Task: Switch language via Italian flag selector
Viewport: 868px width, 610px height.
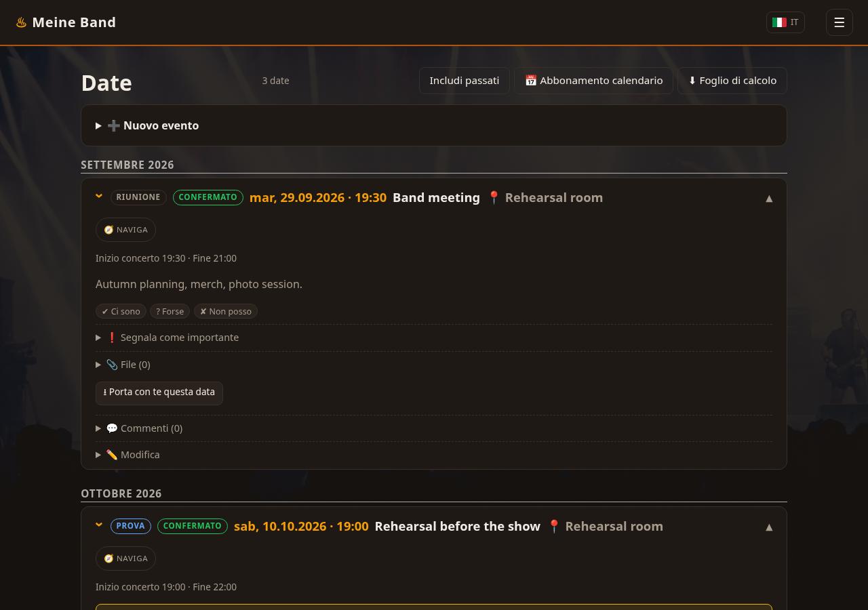Action: [785, 22]
